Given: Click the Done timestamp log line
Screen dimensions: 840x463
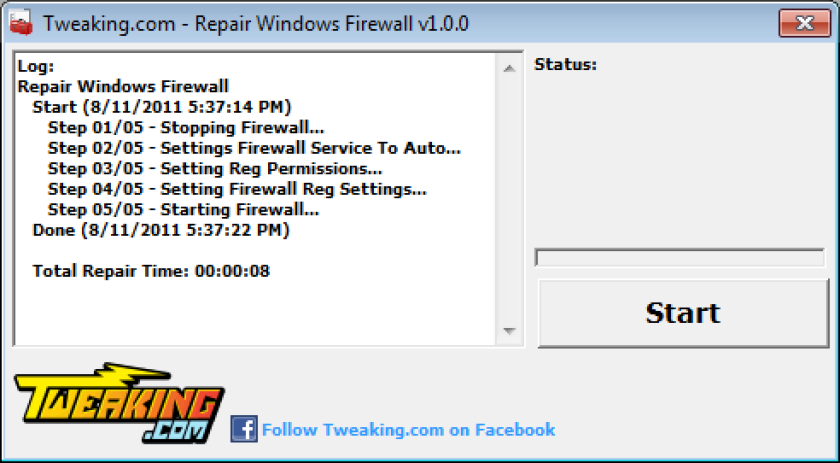Looking at the screenshot, I should tap(161, 230).
